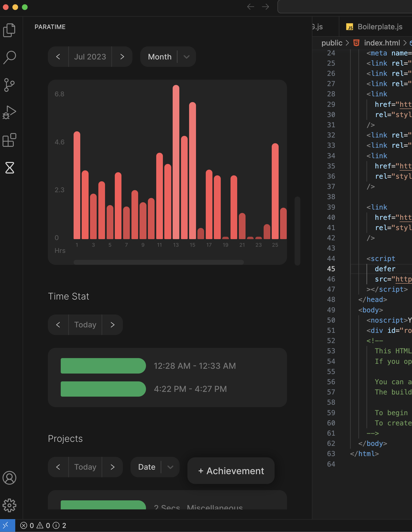Click the PARATIME panel title
The height and width of the screenshot is (532, 412).
pyautogui.click(x=50, y=27)
